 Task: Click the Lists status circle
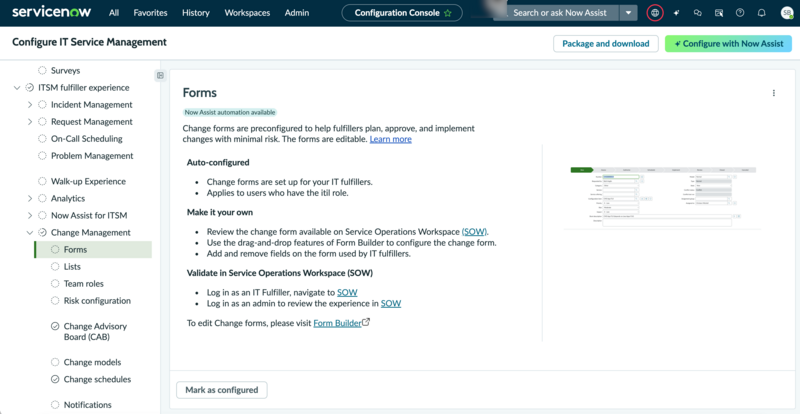point(55,266)
